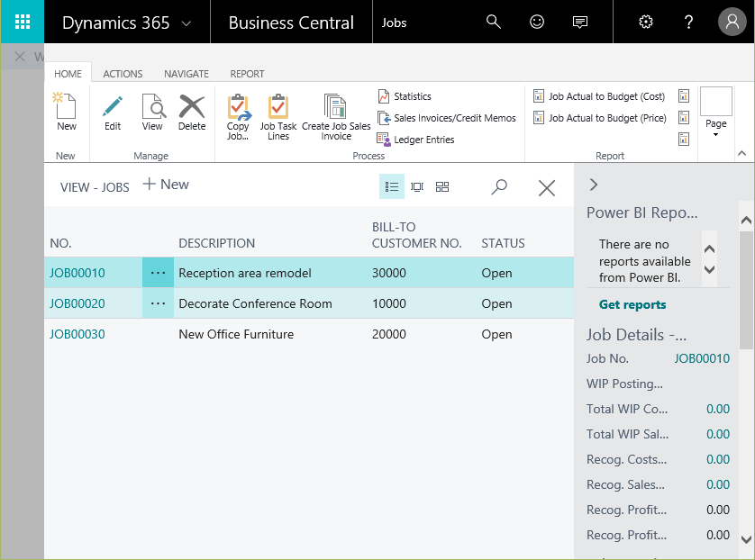
Task: Run Job Actual to Budget (Cost) report
Action: coord(599,96)
